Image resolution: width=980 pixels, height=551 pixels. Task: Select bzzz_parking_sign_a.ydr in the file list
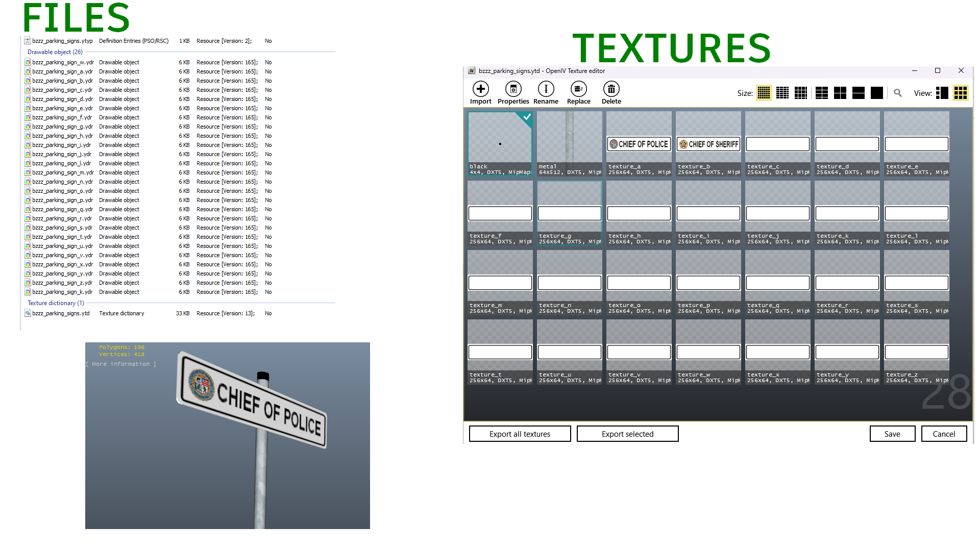pyautogui.click(x=62, y=71)
